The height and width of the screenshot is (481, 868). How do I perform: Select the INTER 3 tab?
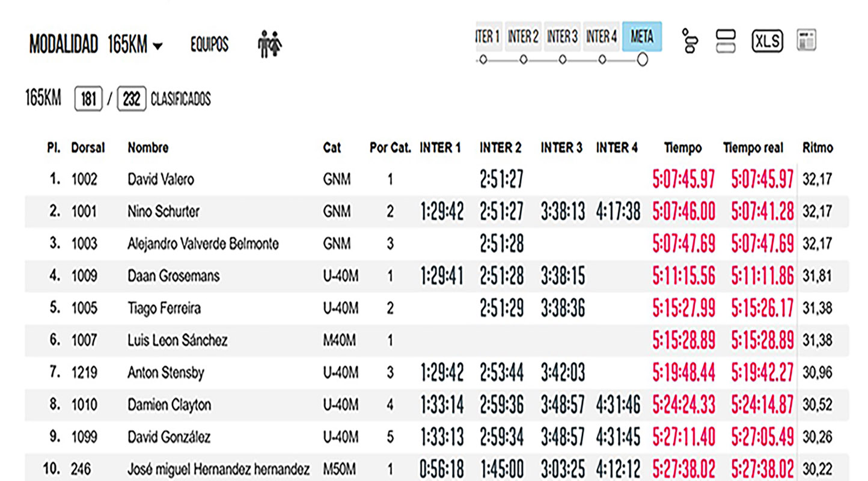coord(562,37)
